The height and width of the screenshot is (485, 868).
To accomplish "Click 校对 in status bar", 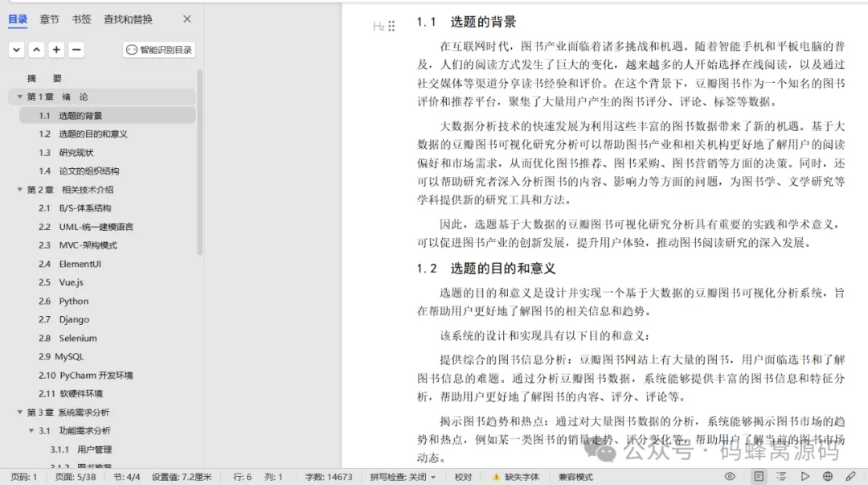I will (464, 477).
